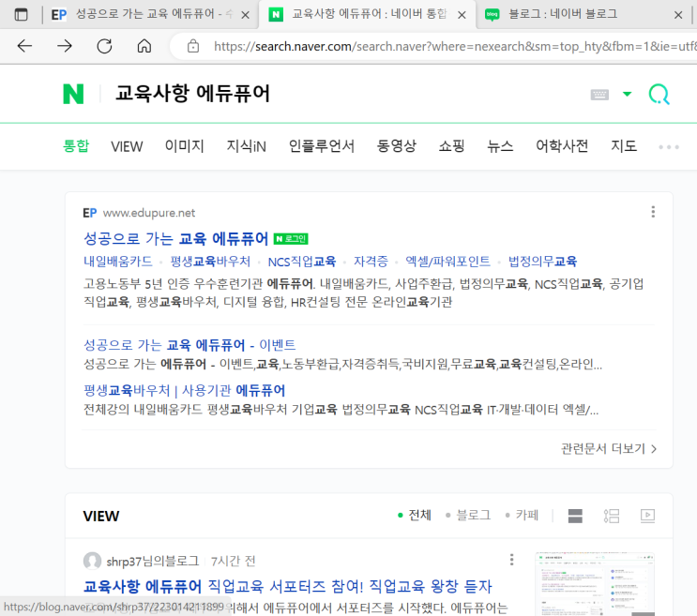Close the 성공으로 가는 교육 에듀퓨어 tab
This screenshot has width=697, height=616.
(x=245, y=15)
